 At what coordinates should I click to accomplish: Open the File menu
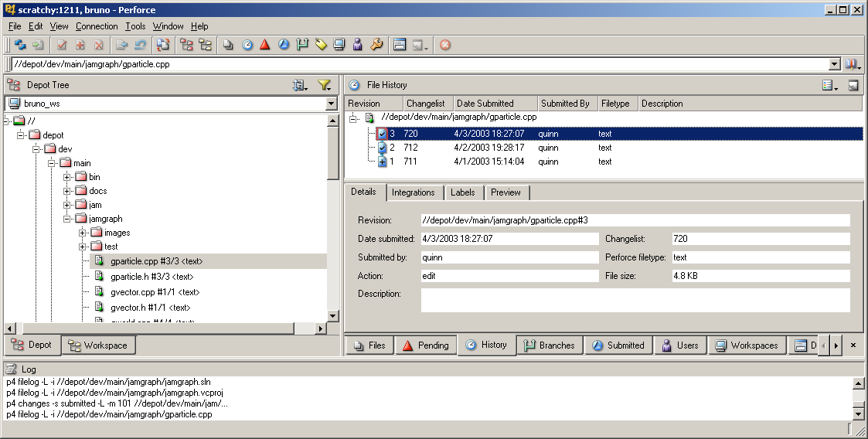(x=15, y=26)
